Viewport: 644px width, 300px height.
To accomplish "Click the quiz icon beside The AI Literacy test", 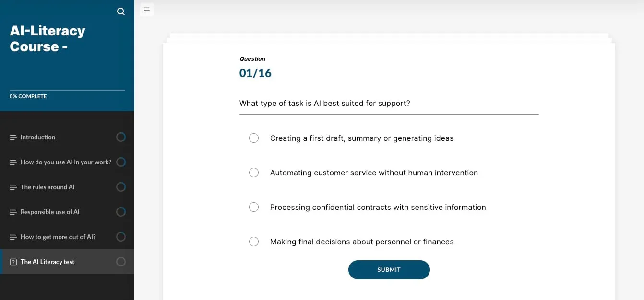I will click(13, 262).
